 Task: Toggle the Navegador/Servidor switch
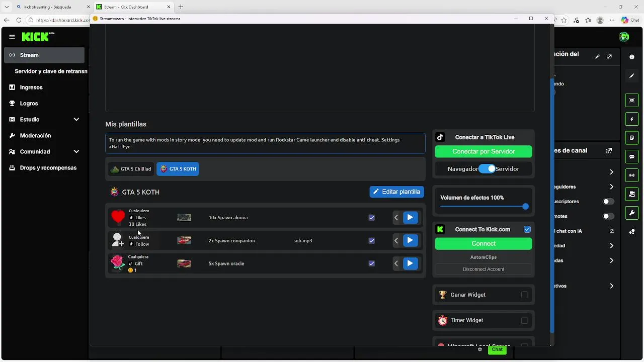coord(487,169)
